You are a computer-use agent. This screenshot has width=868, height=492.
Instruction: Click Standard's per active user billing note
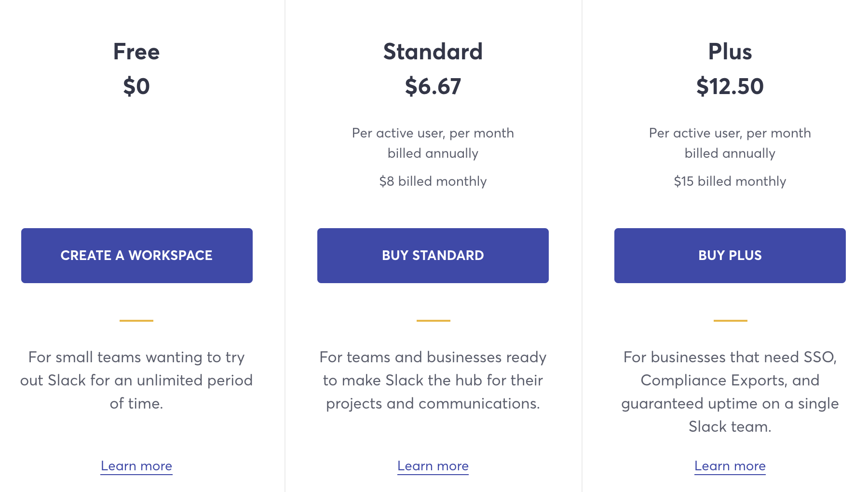[x=433, y=143]
